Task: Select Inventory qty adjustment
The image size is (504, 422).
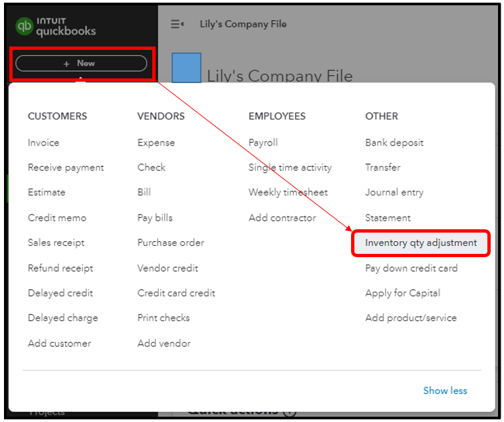Action: (x=421, y=243)
